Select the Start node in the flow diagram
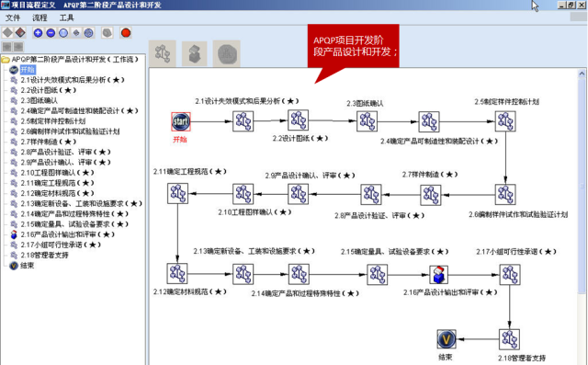The image size is (588, 365). 181,121
